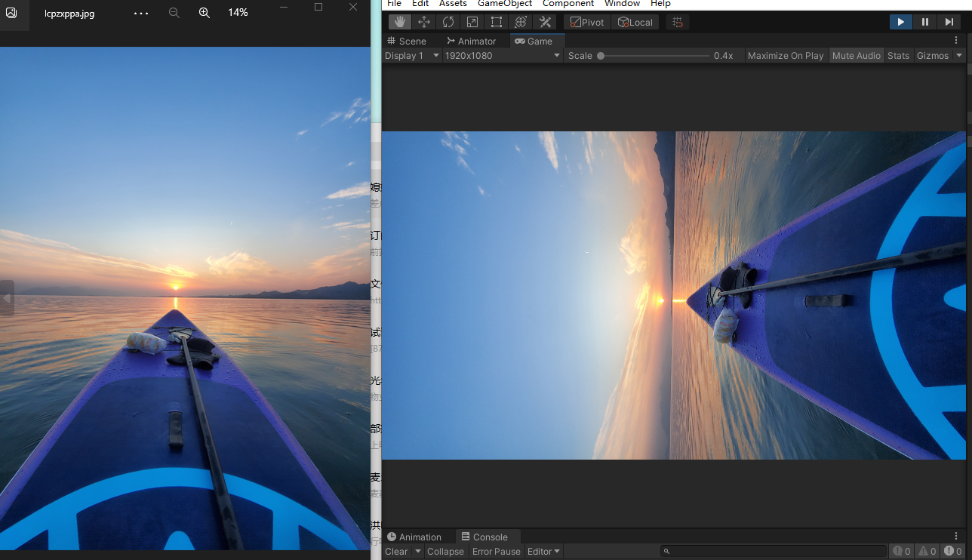The height and width of the screenshot is (560, 972).
Task: Select the Rect Transform tool
Action: (x=497, y=22)
